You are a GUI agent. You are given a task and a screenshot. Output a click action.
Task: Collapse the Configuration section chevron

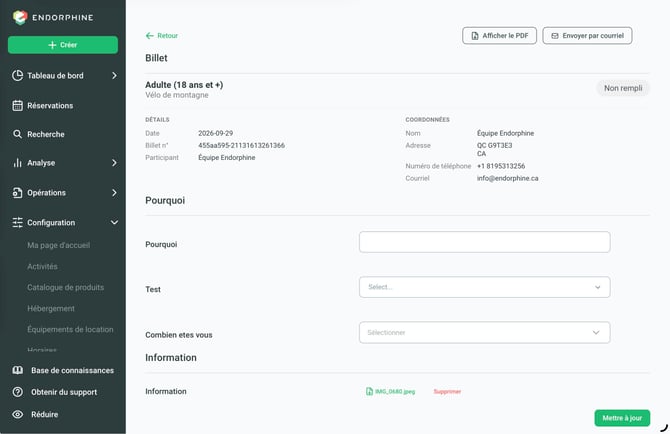[x=115, y=223]
